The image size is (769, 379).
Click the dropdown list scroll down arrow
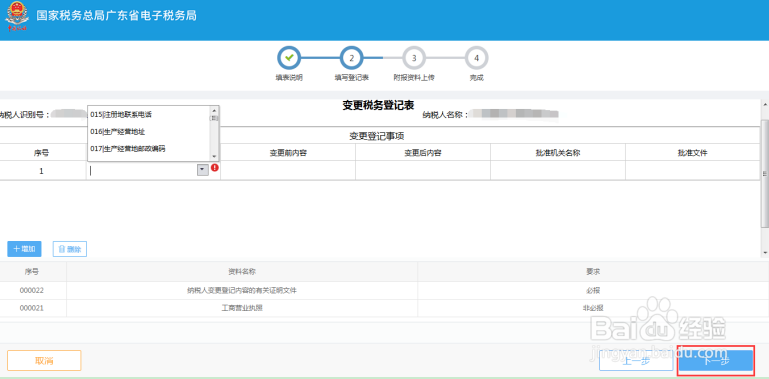tap(214, 156)
